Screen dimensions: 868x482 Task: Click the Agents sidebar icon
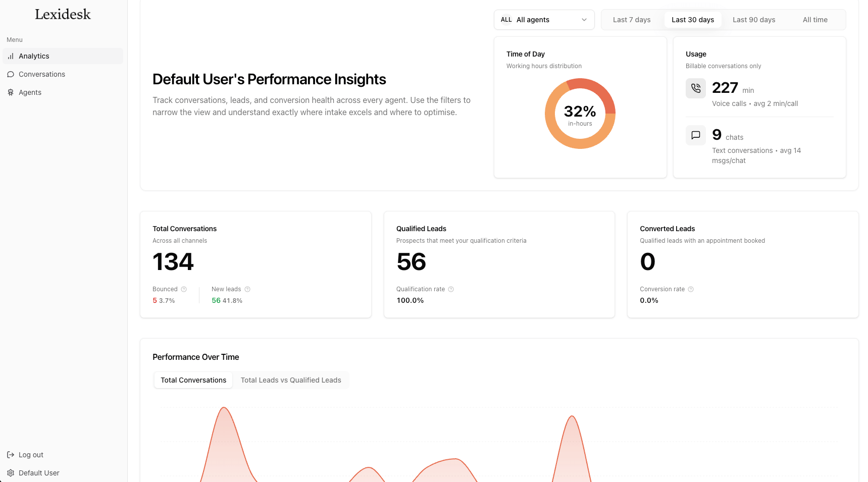11,92
